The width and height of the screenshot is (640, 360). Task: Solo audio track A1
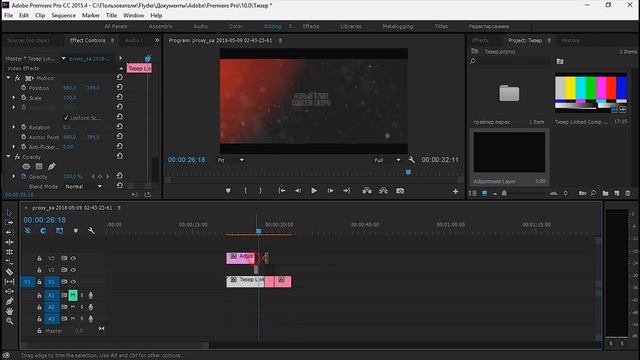point(82,295)
